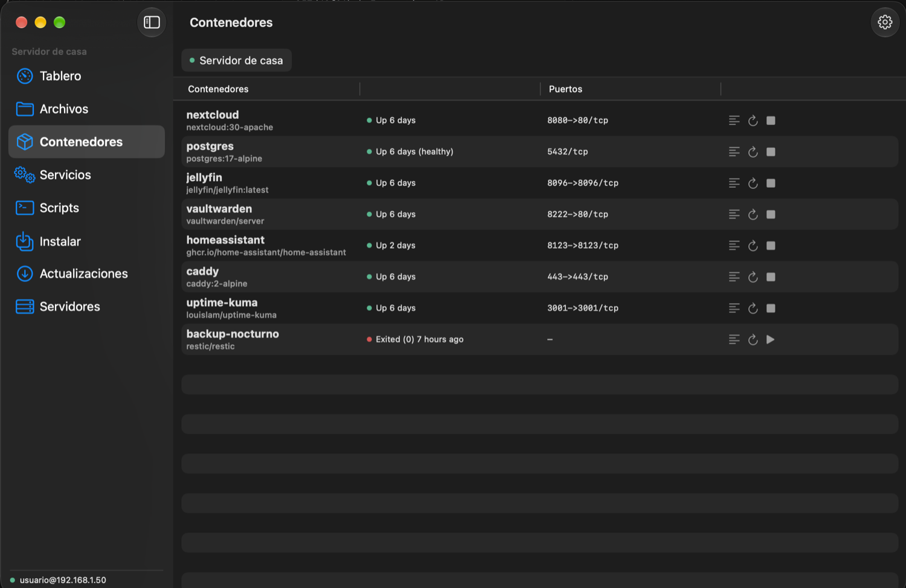906x588 pixels.
Task: Stop the caddy container
Action: click(x=771, y=277)
